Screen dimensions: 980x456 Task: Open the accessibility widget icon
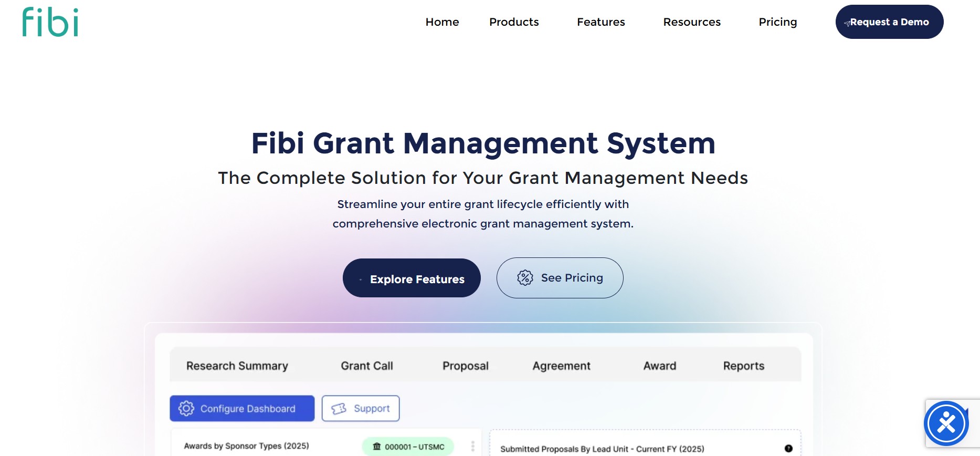[x=946, y=423]
